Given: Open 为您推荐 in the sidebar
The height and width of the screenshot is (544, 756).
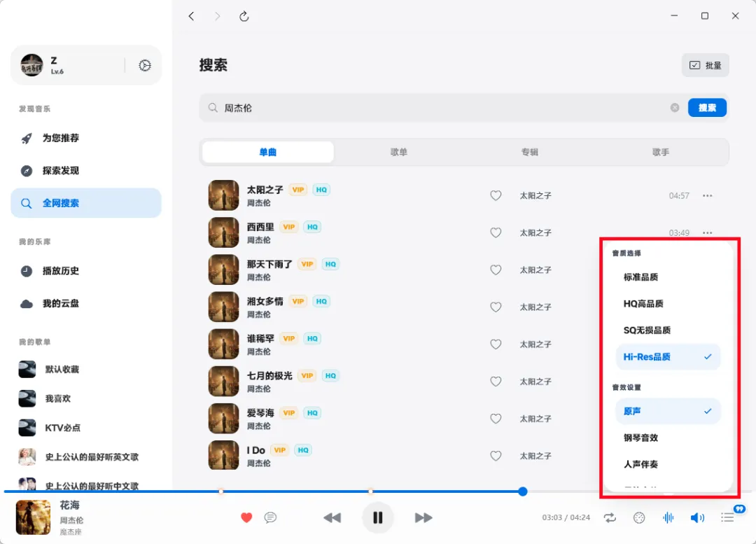Looking at the screenshot, I should pos(86,138).
